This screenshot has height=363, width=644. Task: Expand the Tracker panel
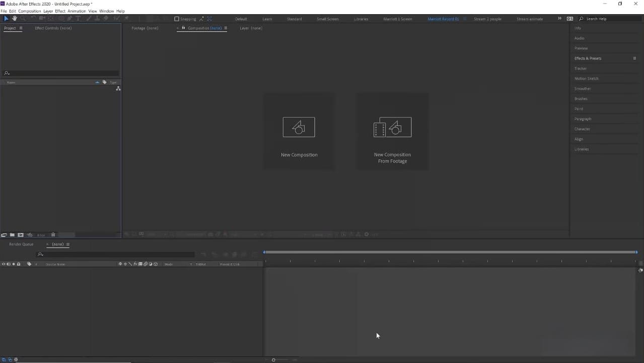pyautogui.click(x=581, y=69)
